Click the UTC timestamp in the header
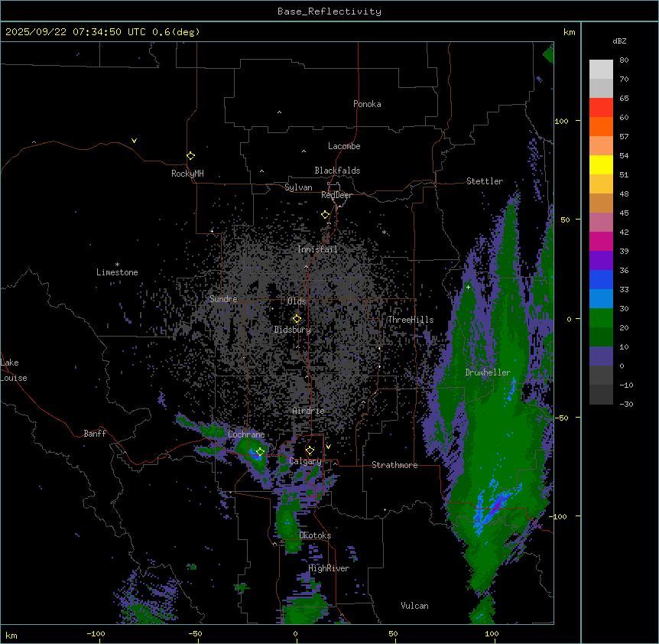This screenshot has height=644, width=659. (x=102, y=32)
